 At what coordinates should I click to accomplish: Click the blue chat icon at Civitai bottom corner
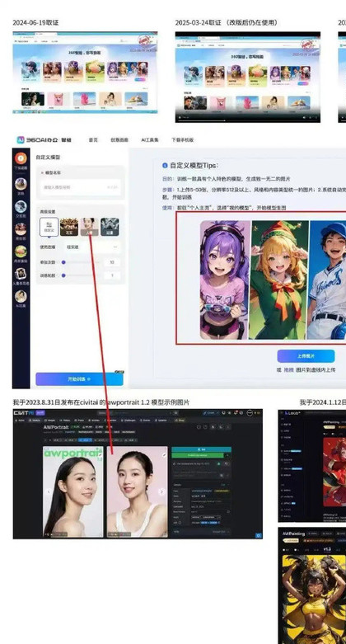[258, 535]
